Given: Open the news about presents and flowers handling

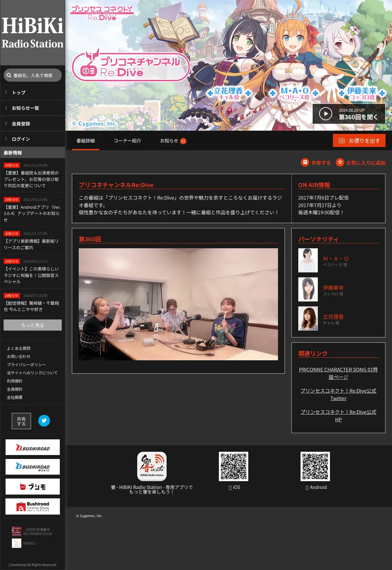Looking at the screenshot, I should pos(31,179).
